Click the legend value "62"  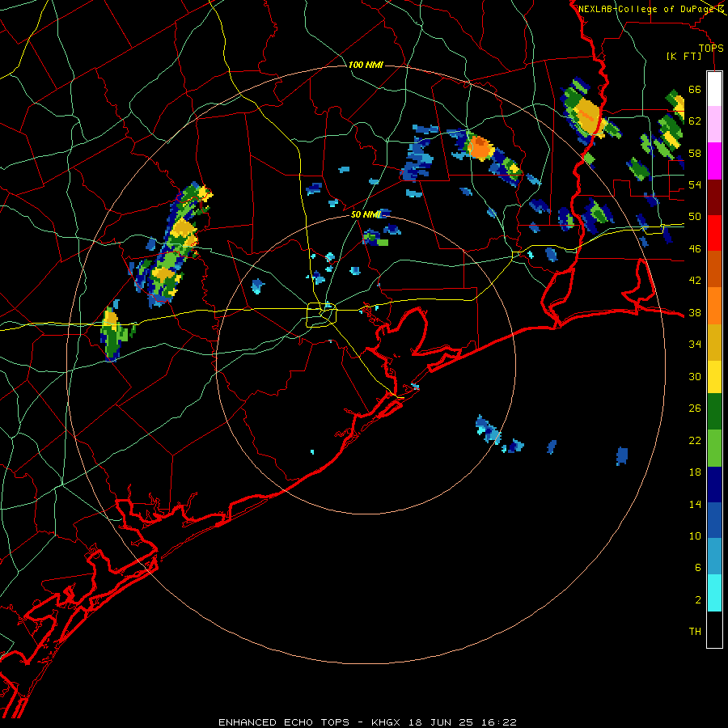pyautogui.click(x=695, y=121)
